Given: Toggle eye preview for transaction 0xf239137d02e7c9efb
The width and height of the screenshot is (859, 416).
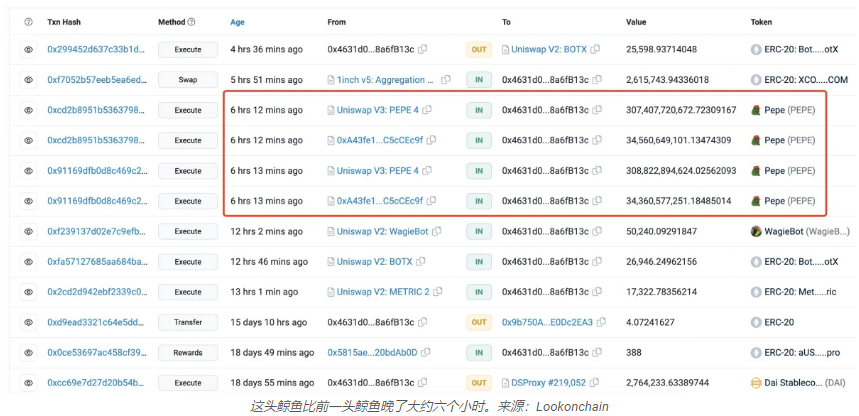Looking at the screenshot, I should tap(28, 232).
